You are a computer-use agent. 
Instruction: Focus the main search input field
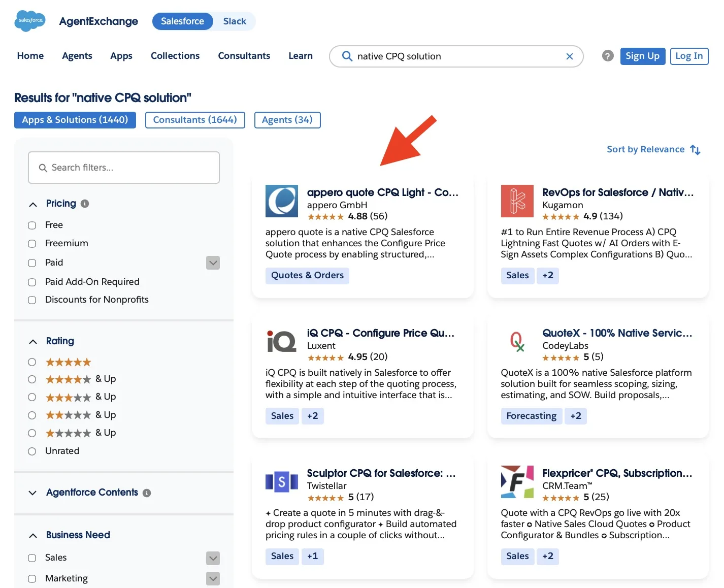tap(456, 56)
